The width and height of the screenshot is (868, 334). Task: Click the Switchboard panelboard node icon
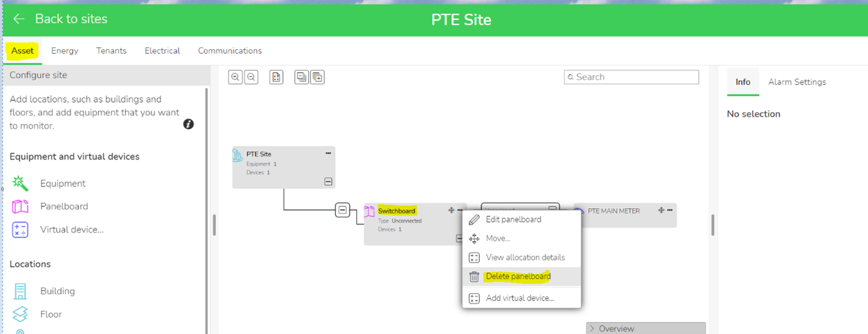pos(369,212)
